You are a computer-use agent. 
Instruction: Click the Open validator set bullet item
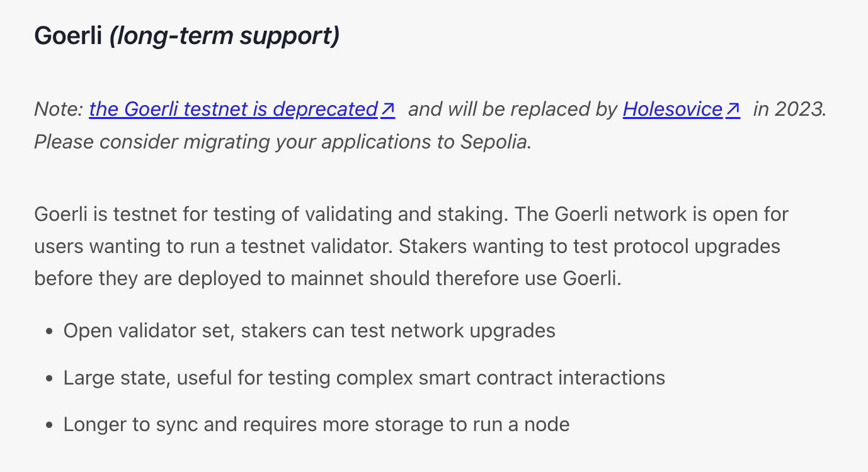pyautogui.click(x=309, y=330)
